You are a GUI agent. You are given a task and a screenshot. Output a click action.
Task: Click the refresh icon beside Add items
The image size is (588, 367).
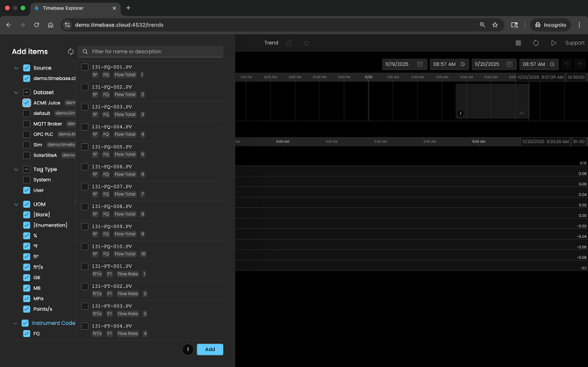coord(71,52)
